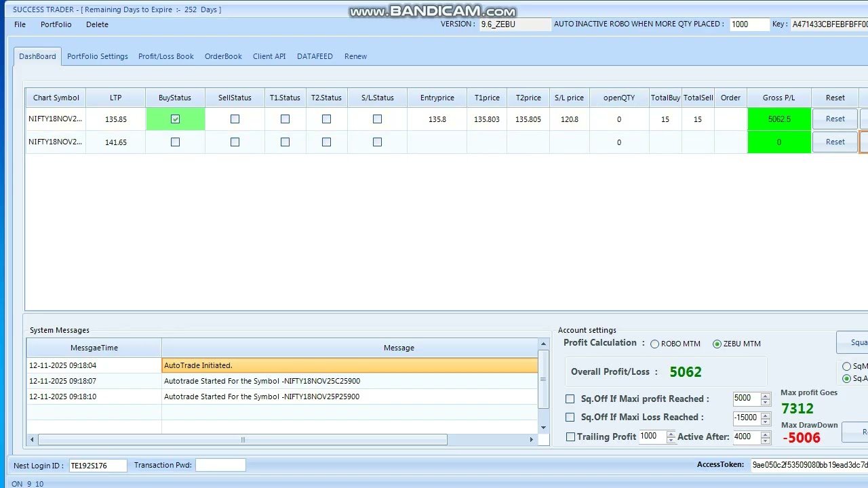Open the OrderBook tab

(223, 56)
